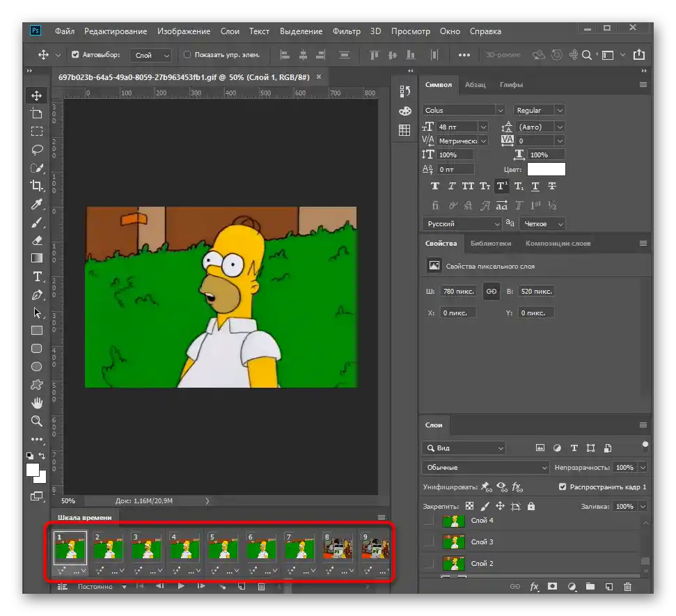Click the faux bold text style icon
Image resolution: width=676 pixels, height=616 pixels.
pos(435,187)
